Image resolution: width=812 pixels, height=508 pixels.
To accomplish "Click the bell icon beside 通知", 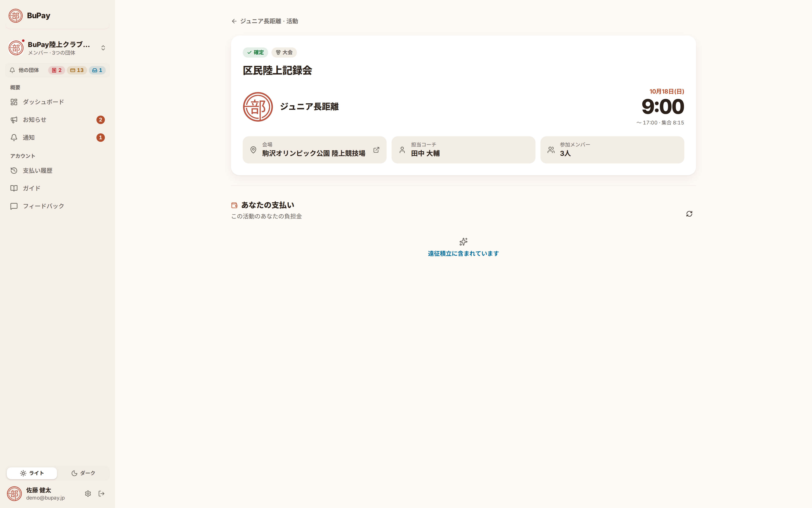I will [14, 137].
